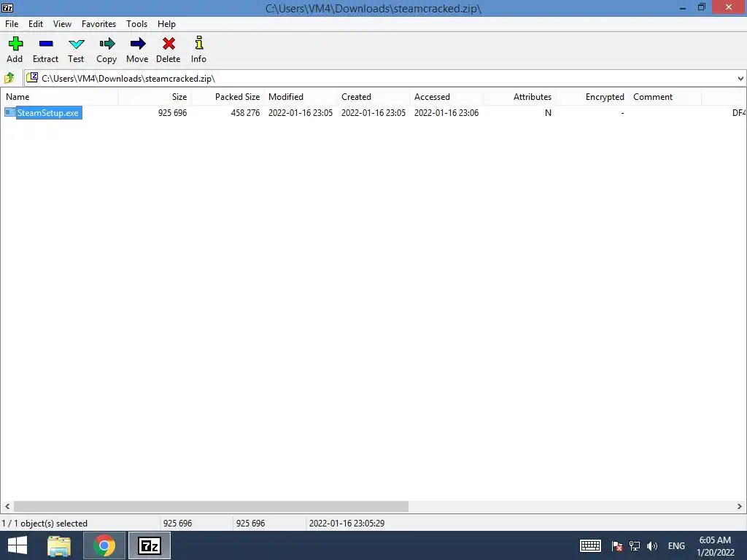Click the Add toolbar icon
This screenshot has height=560, width=747.
15,44
